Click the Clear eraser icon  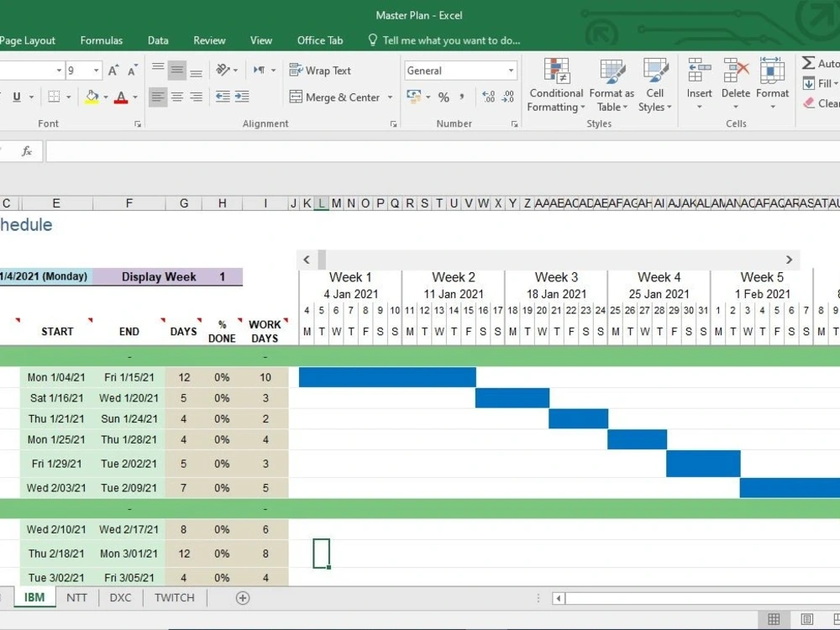click(x=809, y=103)
